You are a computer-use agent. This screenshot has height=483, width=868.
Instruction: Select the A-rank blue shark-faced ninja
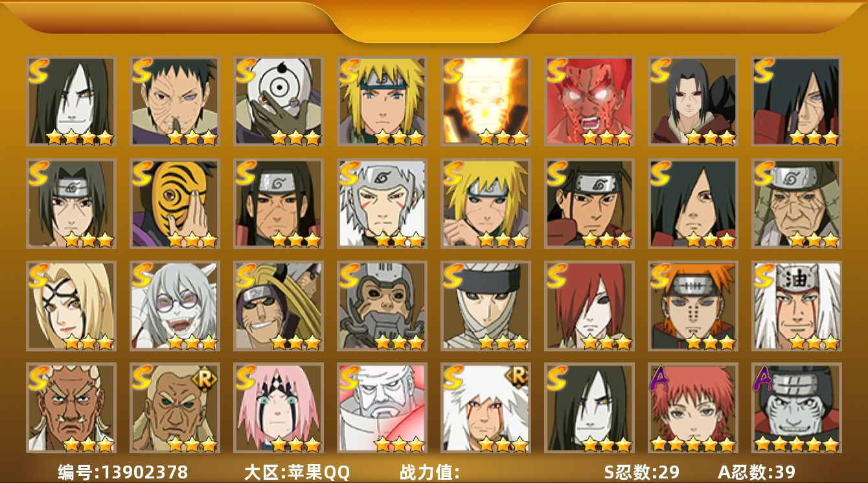(x=796, y=408)
